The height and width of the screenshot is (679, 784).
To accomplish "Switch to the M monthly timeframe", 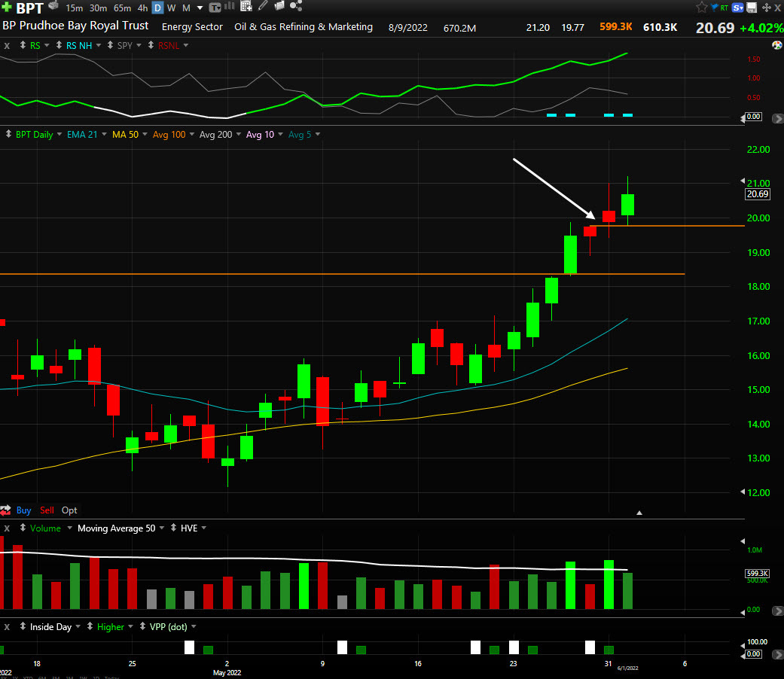I will [x=186, y=8].
